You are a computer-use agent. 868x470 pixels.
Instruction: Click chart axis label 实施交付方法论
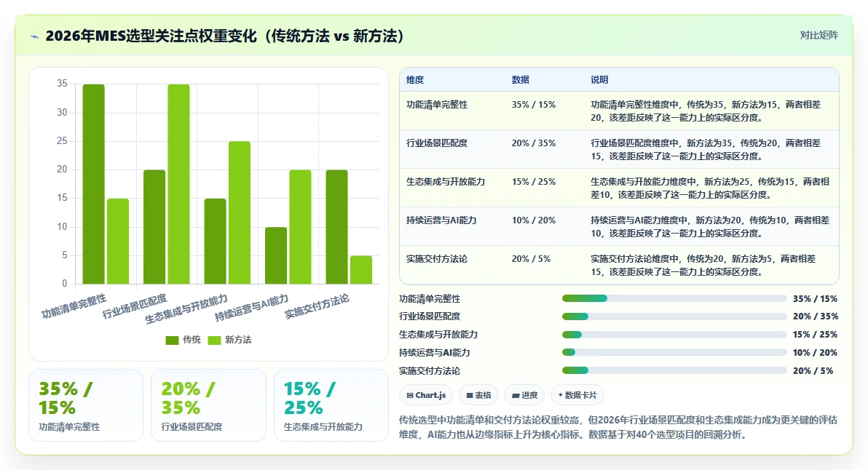[317, 307]
